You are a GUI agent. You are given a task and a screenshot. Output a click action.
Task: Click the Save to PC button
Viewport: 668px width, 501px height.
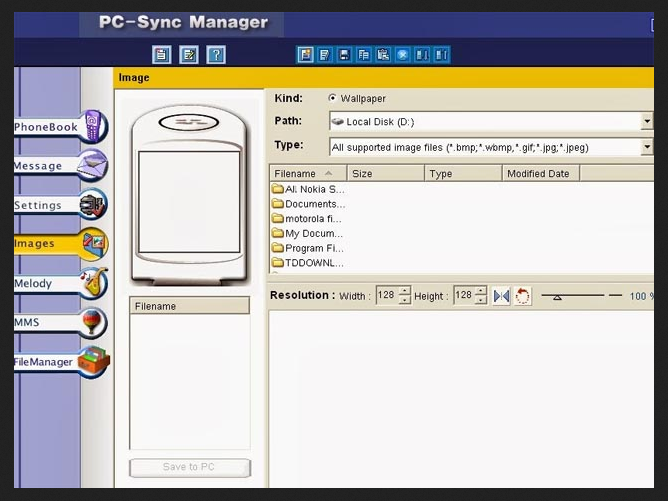190,467
